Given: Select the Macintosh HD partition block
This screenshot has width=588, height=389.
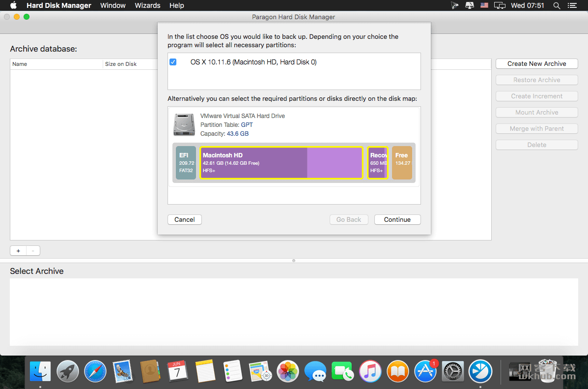Looking at the screenshot, I should [x=281, y=163].
